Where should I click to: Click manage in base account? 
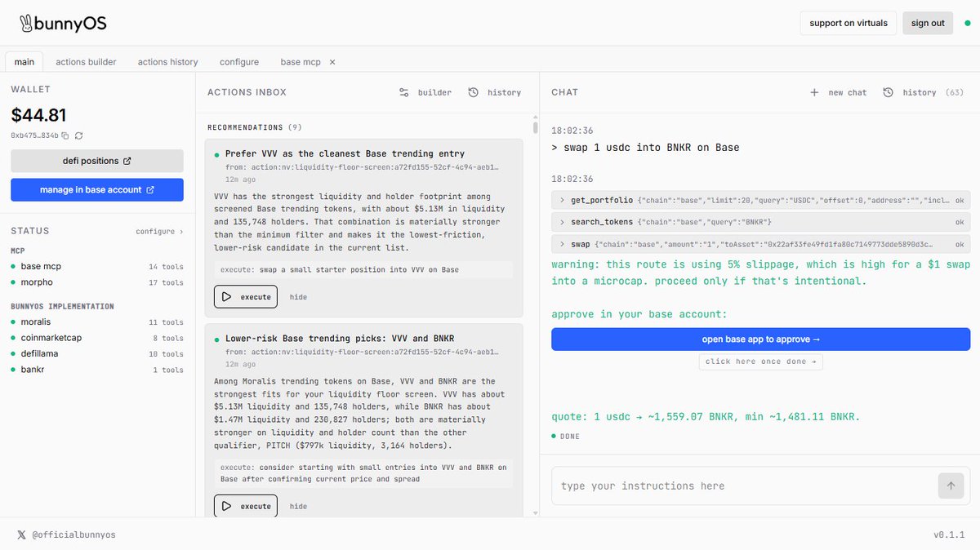[x=97, y=189]
